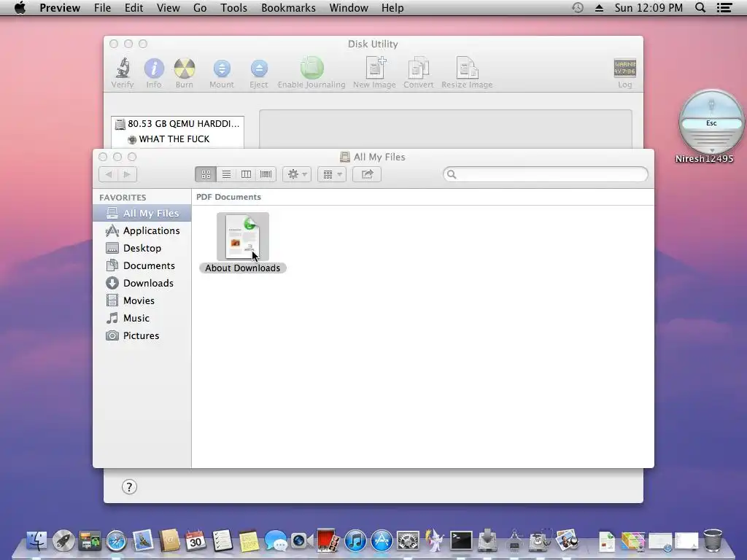Open Movies in Finder sidebar
The image size is (747, 560).
click(142, 300)
